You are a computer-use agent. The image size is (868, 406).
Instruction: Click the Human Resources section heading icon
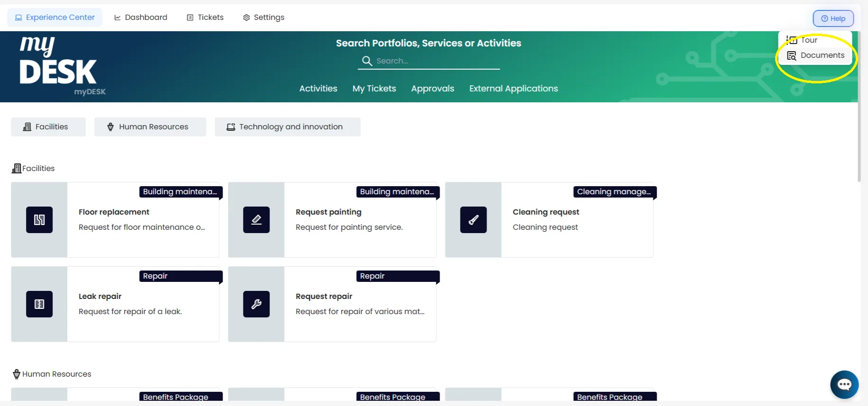click(x=17, y=374)
